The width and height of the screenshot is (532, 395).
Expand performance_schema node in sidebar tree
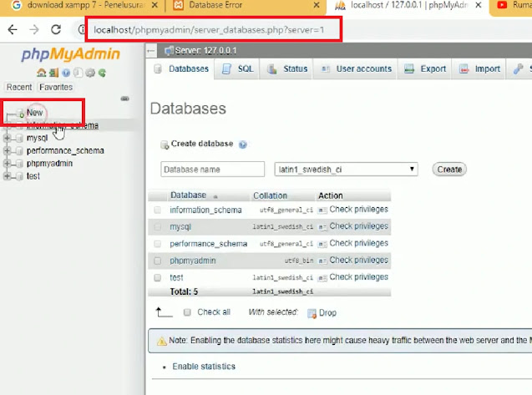click(x=7, y=150)
